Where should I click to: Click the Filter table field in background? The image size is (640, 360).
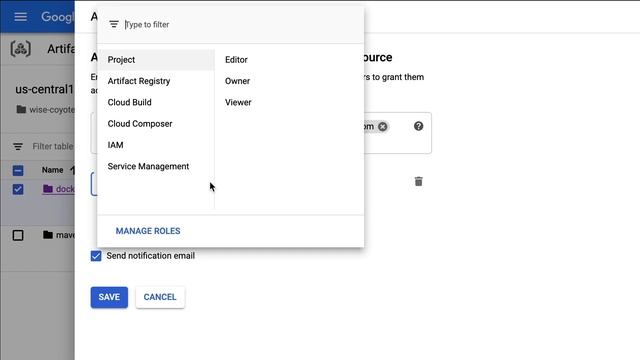click(x=53, y=146)
